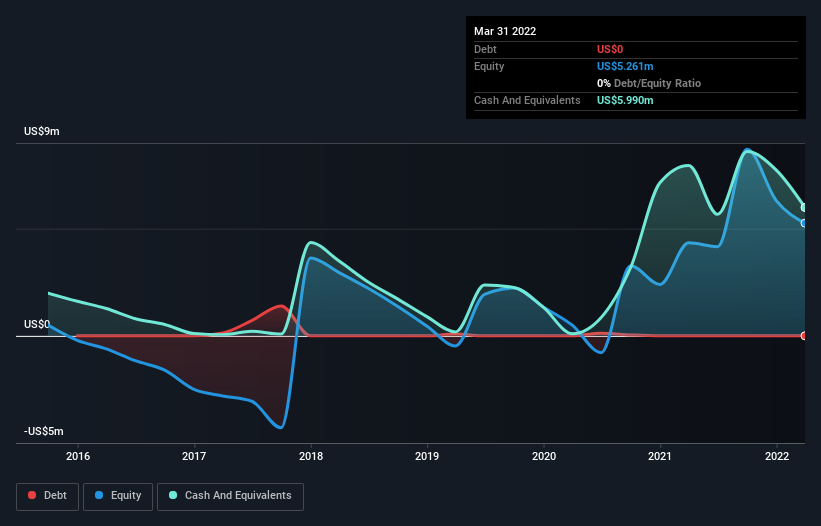
Task: Click the US$0 y-axis label
Action: pos(37,324)
